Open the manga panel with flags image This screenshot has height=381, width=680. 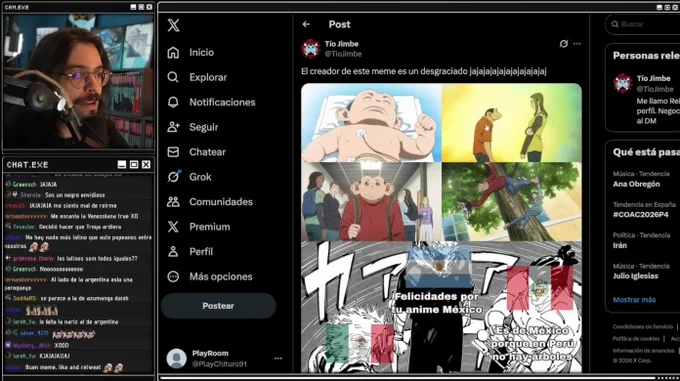click(441, 307)
